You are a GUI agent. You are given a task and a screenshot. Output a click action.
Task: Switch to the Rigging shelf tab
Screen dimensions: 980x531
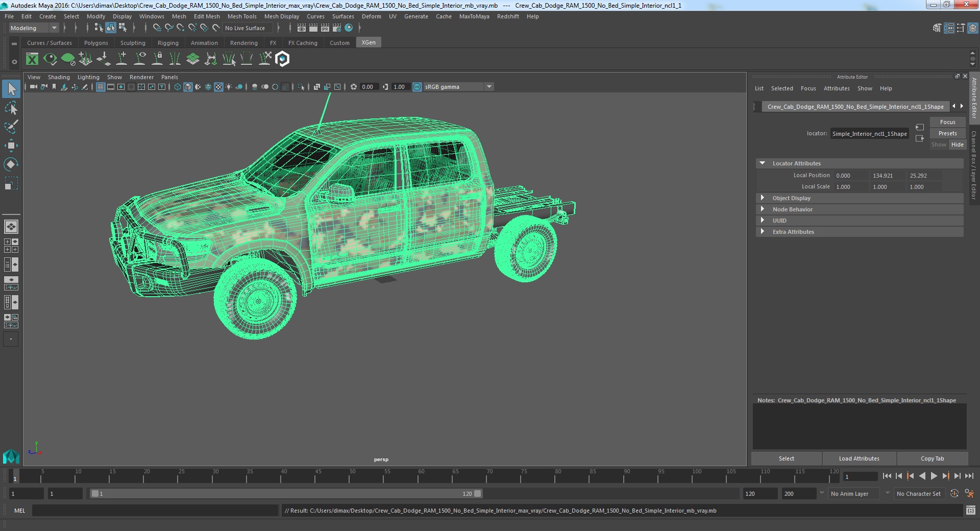click(168, 43)
